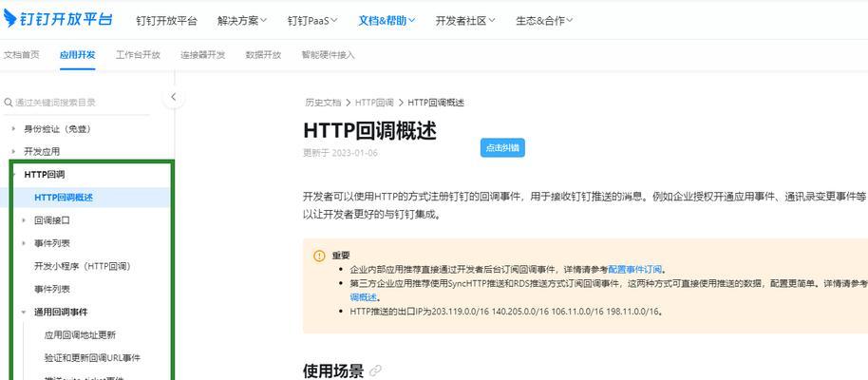868x380 pixels.
Task: Switch to the 工作台开放 tab
Action: (138, 54)
